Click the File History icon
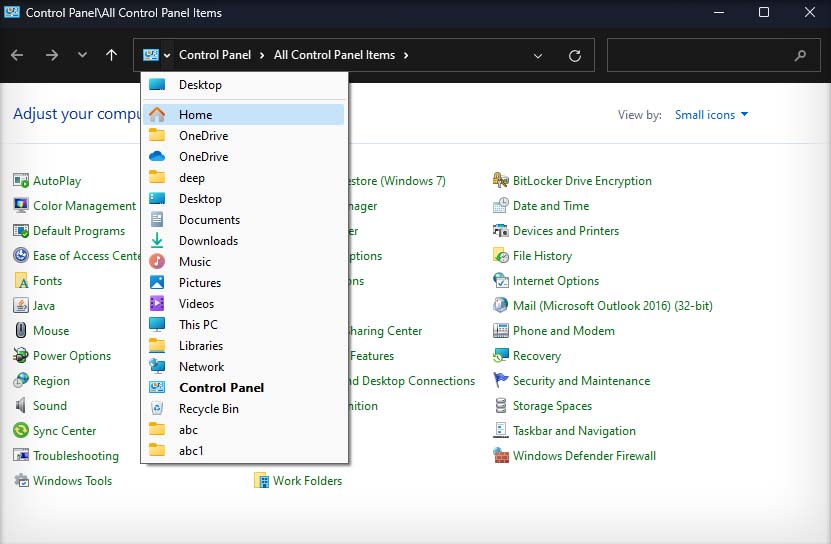 500,256
